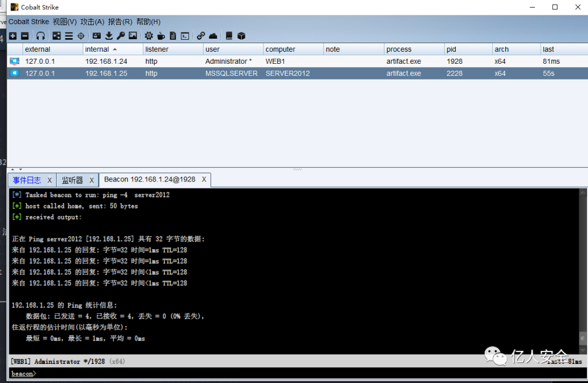
Task: Click the disconnect from team server minus icon
Action: 24,36
